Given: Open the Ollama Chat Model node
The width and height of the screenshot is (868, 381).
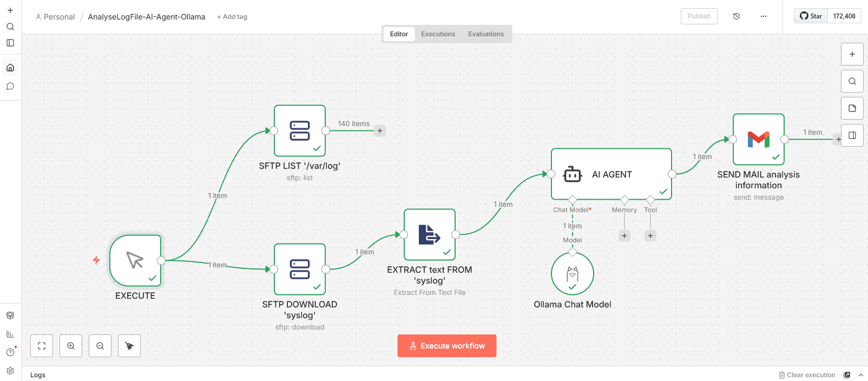Looking at the screenshot, I should (572, 274).
